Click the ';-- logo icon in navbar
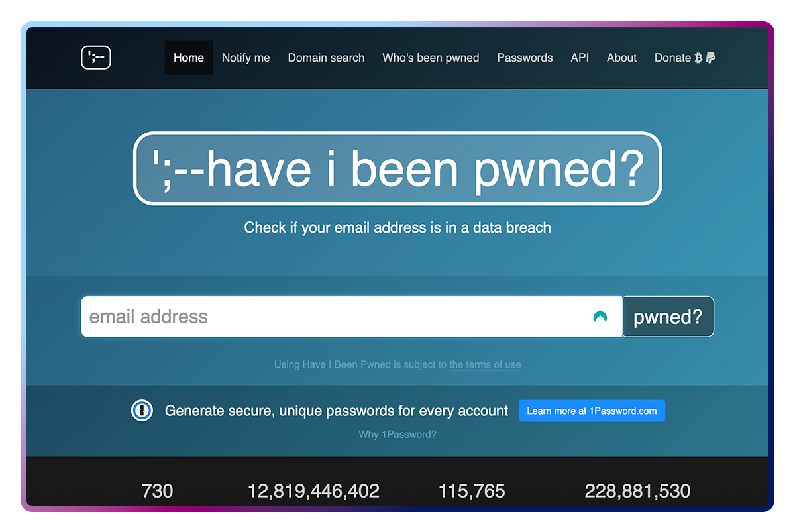 95,58
